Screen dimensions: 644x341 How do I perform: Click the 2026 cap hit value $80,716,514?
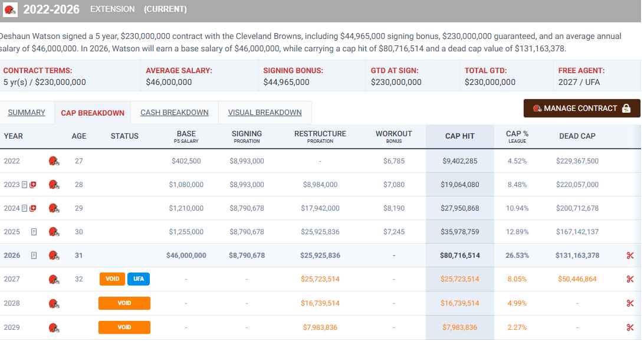(460, 255)
